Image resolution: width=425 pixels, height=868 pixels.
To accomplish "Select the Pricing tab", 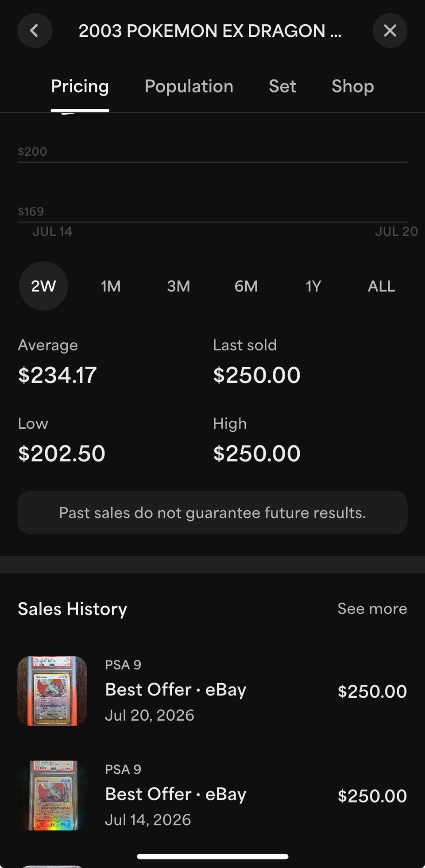I will 80,86.
